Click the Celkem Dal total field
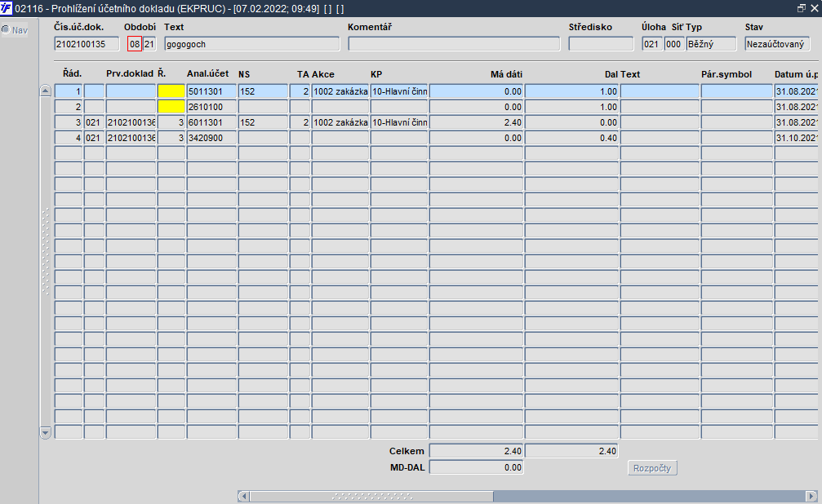This screenshot has width=822, height=504. click(x=571, y=450)
